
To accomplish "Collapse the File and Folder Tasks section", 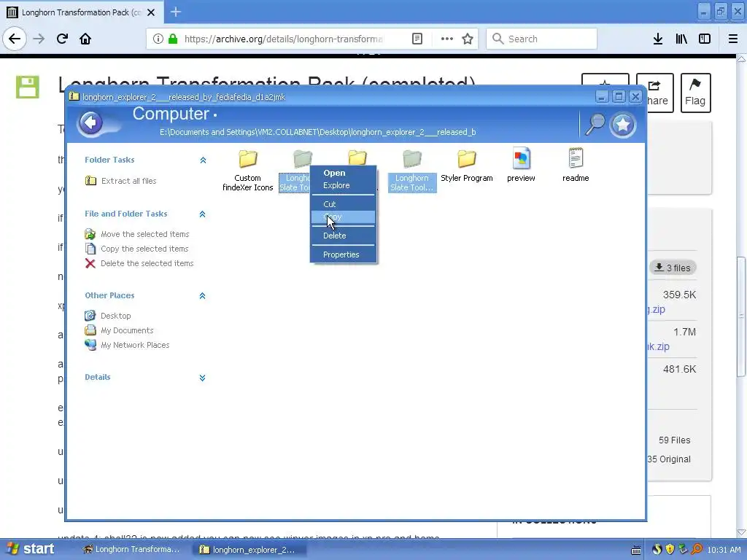I will (203, 214).
